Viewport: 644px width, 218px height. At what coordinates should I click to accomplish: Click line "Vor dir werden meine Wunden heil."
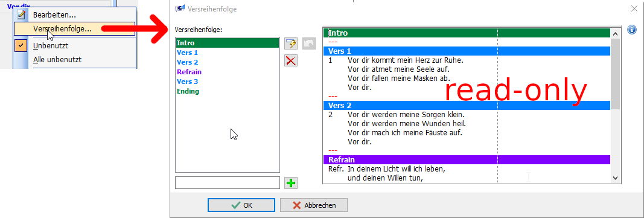[407, 124]
